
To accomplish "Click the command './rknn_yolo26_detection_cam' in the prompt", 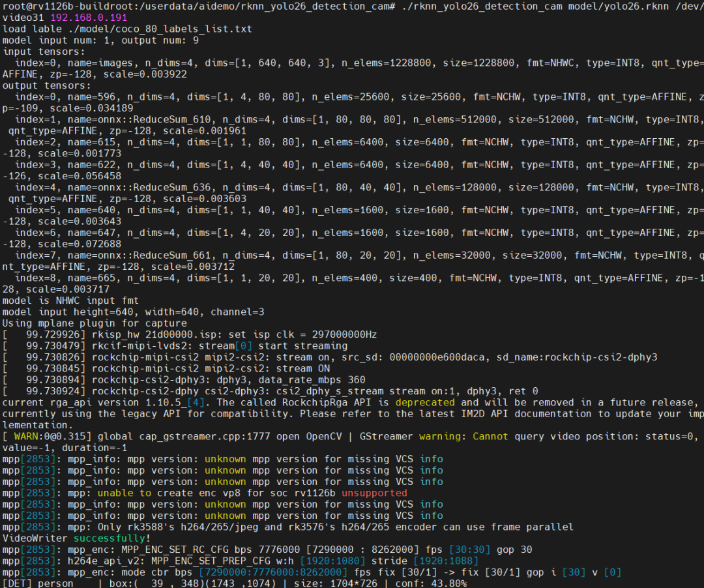I will click(482, 7).
